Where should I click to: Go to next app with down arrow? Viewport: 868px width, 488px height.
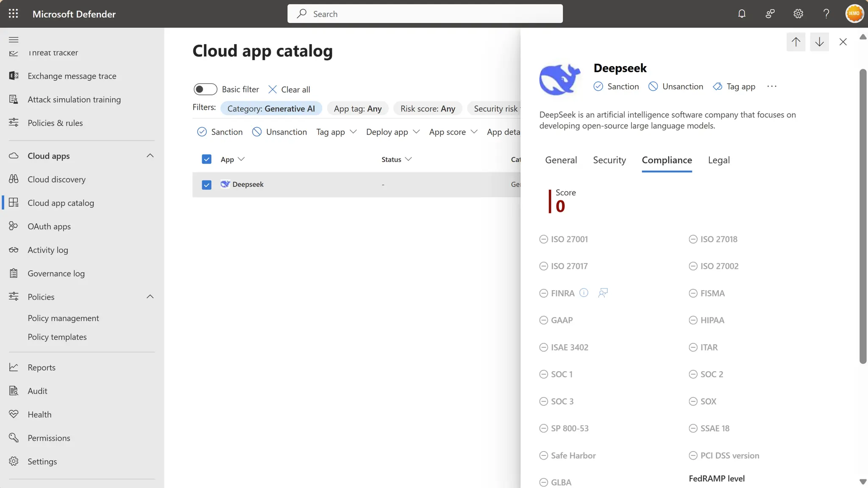pyautogui.click(x=819, y=42)
